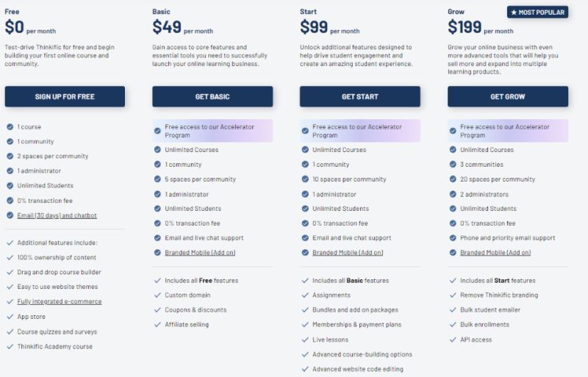Click the checkmark beside Live lessons
The width and height of the screenshot is (588, 377).
305,340
